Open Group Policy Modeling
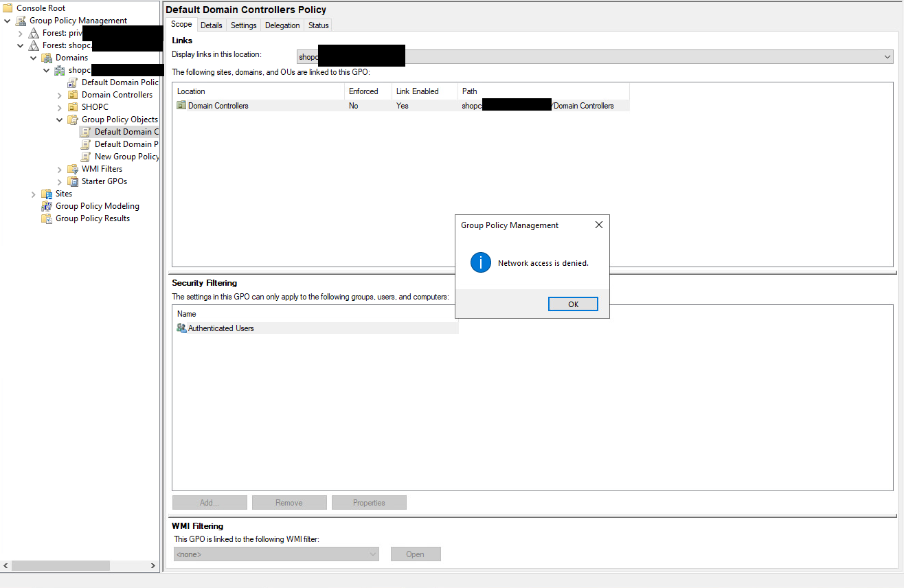 tap(47, 205)
